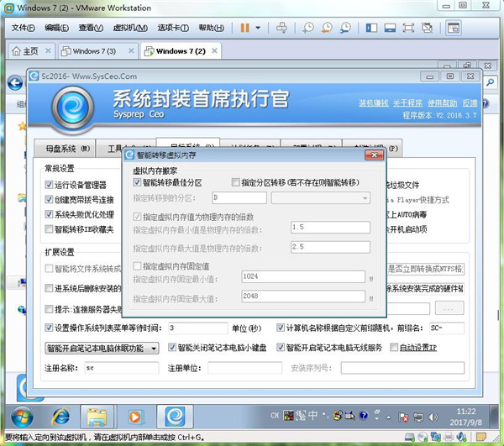Click partition letter field showing D
504x446 pixels.
pos(239,197)
